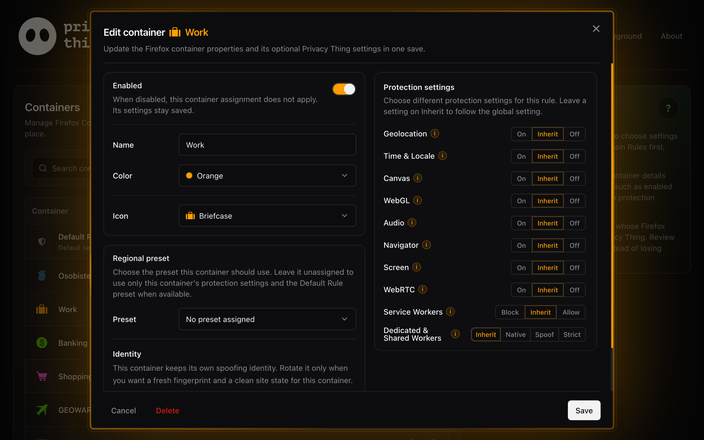
Task: Close the Edit container dialog with X
Action: [x=596, y=29]
